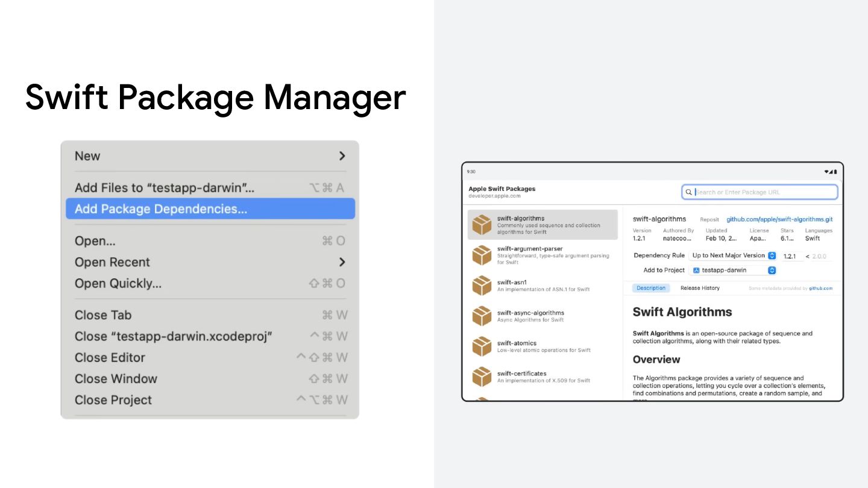Open the github.com metadata provider link
The image size is (868, 488).
[x=820, y=289]
